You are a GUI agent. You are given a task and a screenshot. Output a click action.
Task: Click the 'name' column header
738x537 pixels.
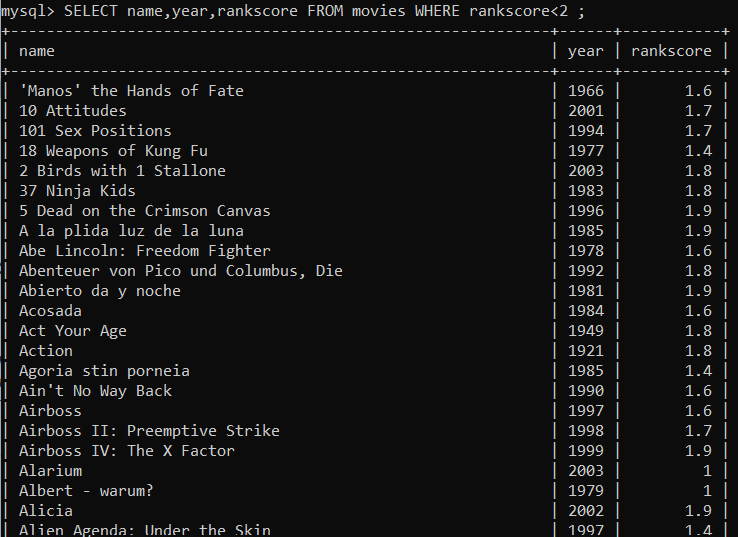pyautogui.click(x=37, y=51)
